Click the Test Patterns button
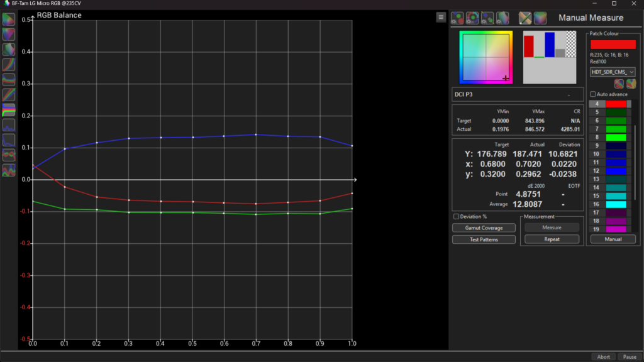This screenshot has width=644, height=362. pyautogui.click(x=484, y=239)
